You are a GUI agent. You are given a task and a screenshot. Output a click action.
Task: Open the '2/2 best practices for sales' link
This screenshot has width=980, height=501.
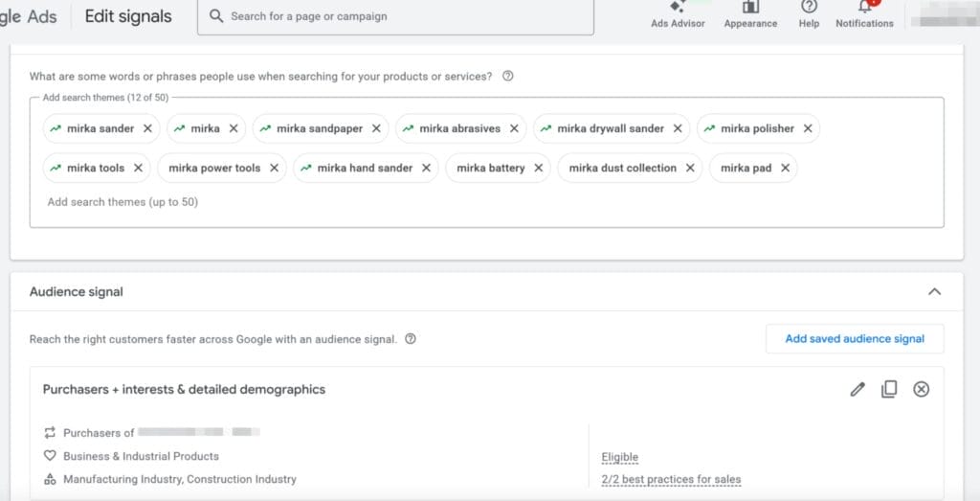click(x=671, y=480)
